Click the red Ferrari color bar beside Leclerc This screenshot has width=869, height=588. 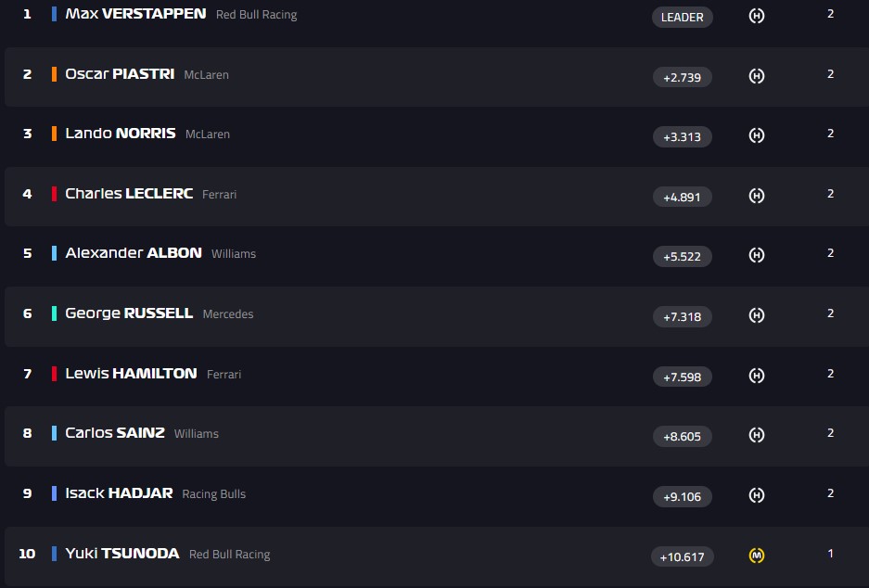pos(55,194)
